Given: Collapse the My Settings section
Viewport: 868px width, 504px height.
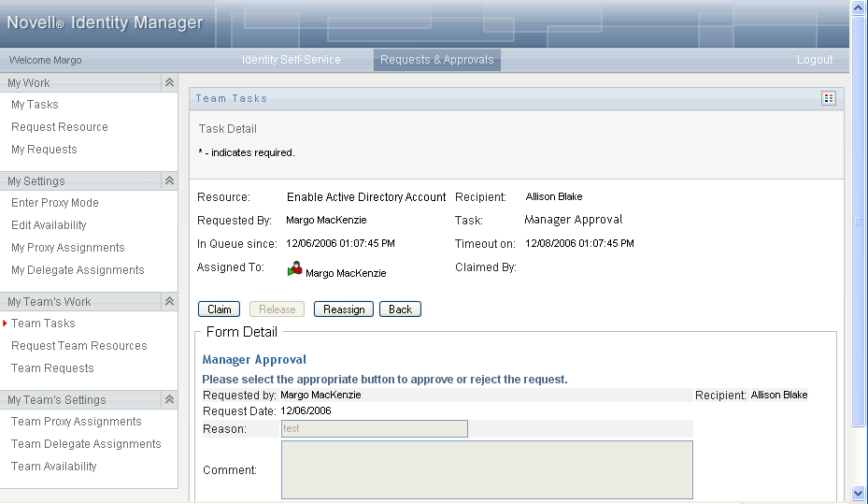Looking at the screenshot, I should tap(169, 180).
